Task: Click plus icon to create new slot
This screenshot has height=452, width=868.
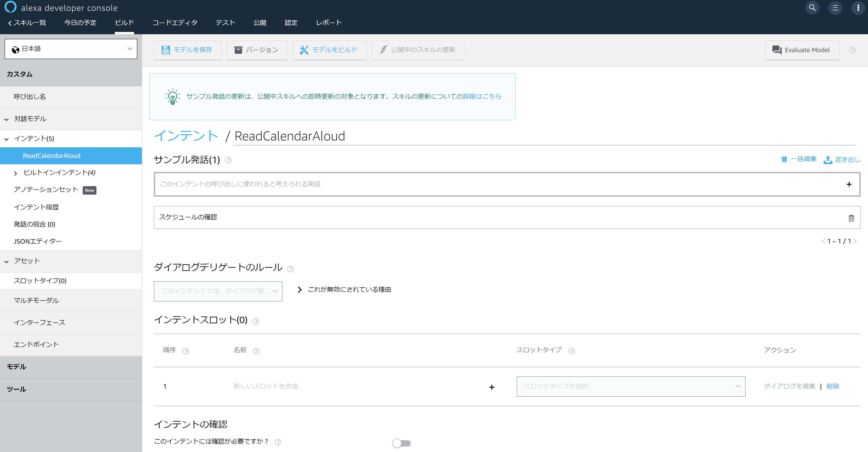Action: coord(492,387)
